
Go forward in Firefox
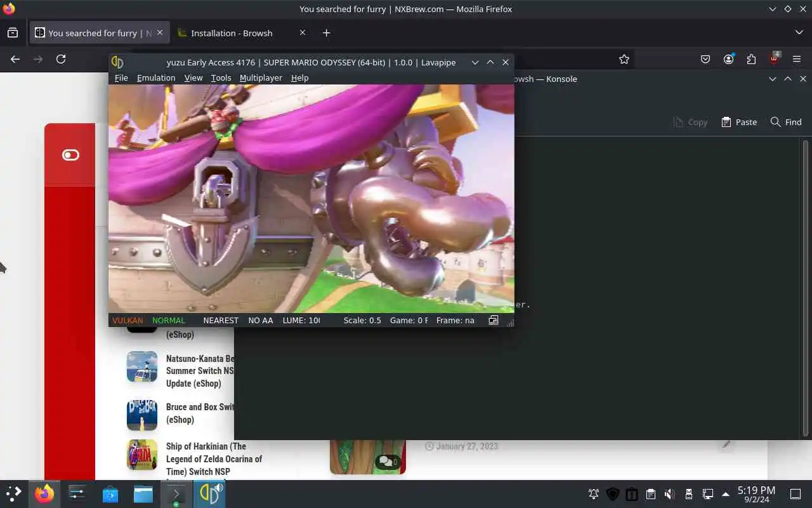pos(38,59)
